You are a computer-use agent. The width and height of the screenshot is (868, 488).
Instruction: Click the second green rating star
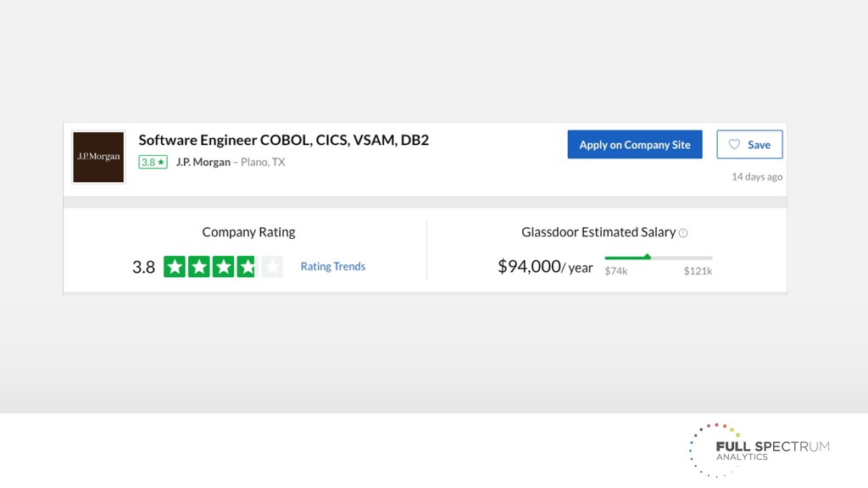(x=199, y=267)
